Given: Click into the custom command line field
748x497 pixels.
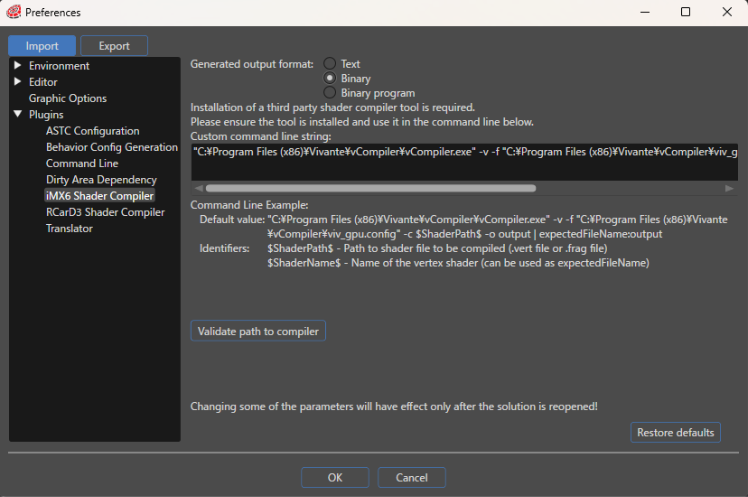Looking at the screenshot, I should (x=465, y=162).
